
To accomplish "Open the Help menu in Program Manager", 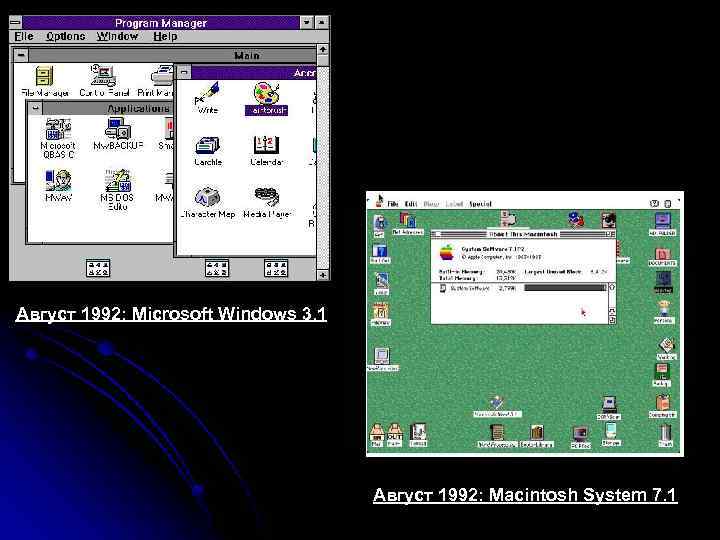I will pyautogui.click(x=165, y=36).
